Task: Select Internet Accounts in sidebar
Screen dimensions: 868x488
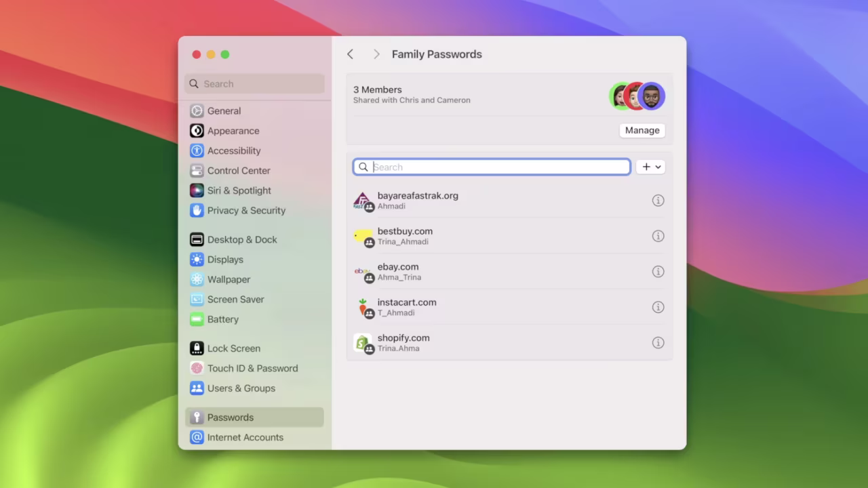Action: point(245,437)
